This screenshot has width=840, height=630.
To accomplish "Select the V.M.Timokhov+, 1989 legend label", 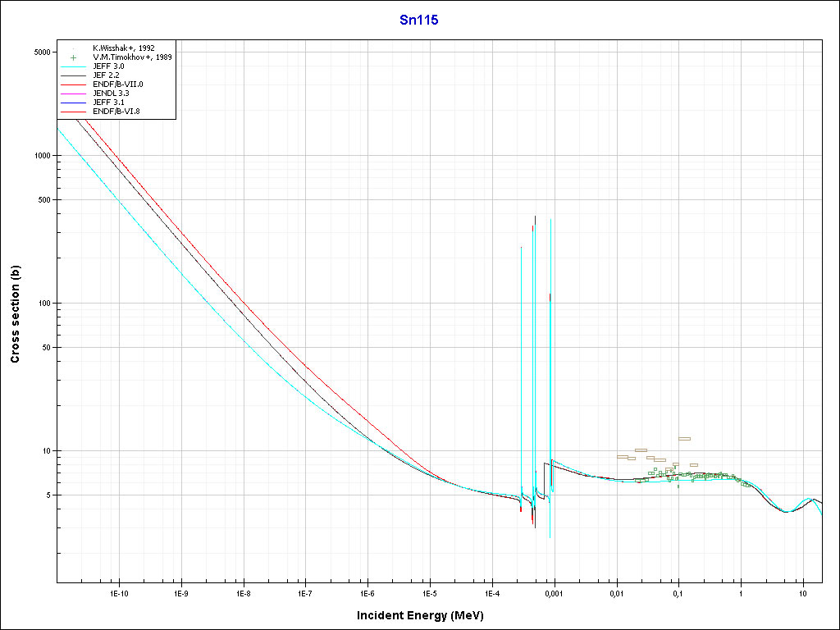I will click(132, 57).
